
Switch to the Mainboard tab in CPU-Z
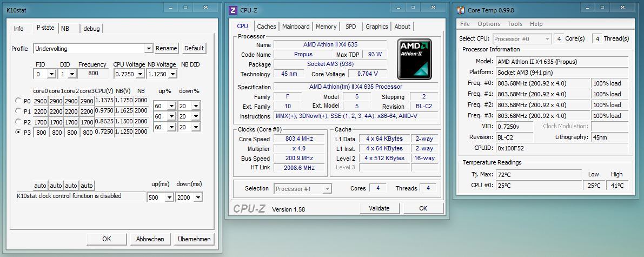point(296,27)
